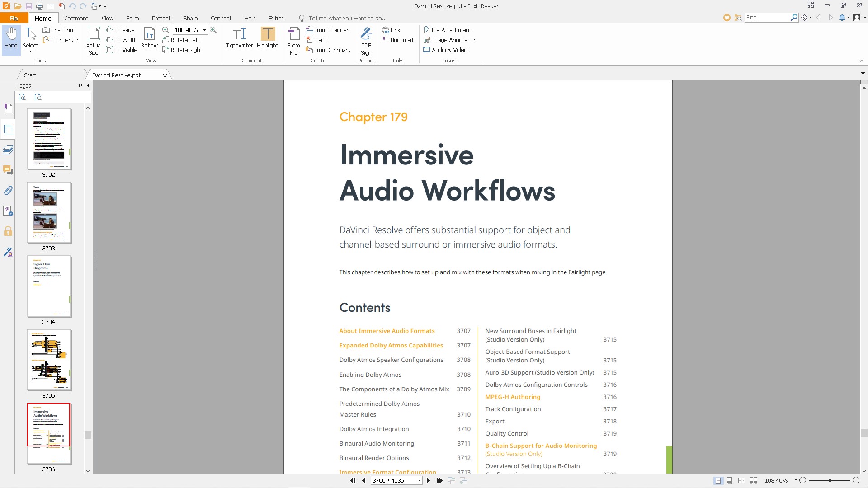Create PDF From Scanner
This screenshot has width=868, height=488.
pos(327,30)
